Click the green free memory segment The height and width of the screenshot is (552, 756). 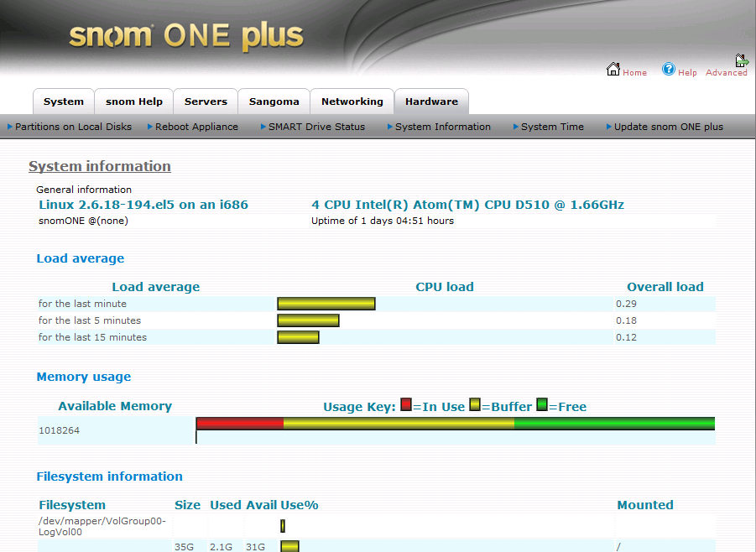(x=615, y=424)
